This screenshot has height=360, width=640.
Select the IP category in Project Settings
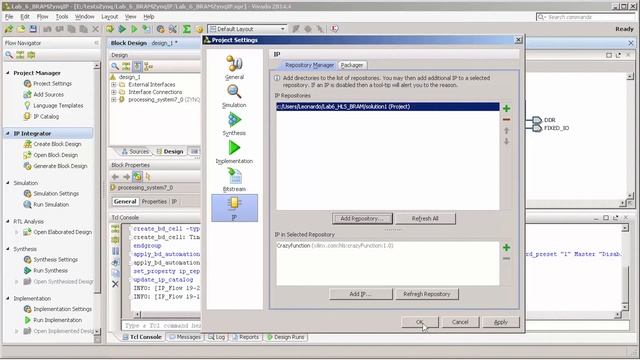(x=234, y=208)
